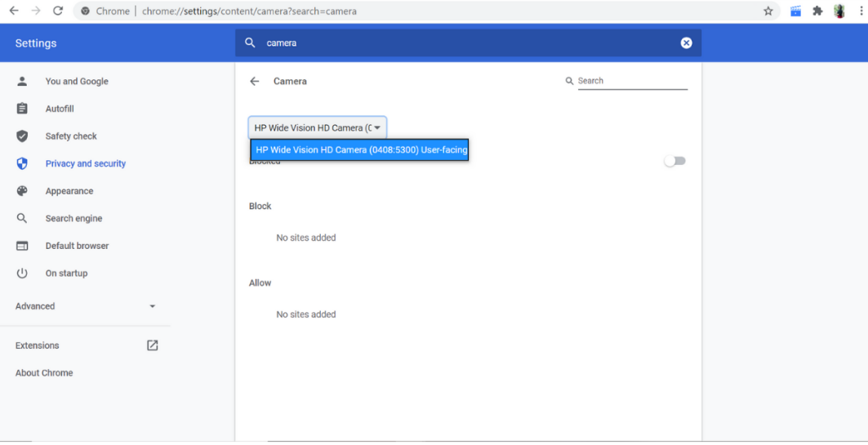
Task: Click the Camera panel Search input
Action: pyautogui.click(x=632, y=81)
